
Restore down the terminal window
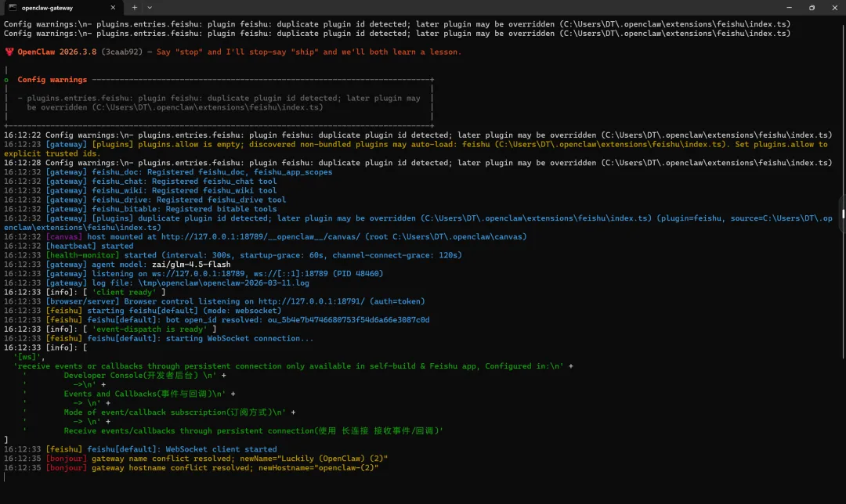[812, 8]
